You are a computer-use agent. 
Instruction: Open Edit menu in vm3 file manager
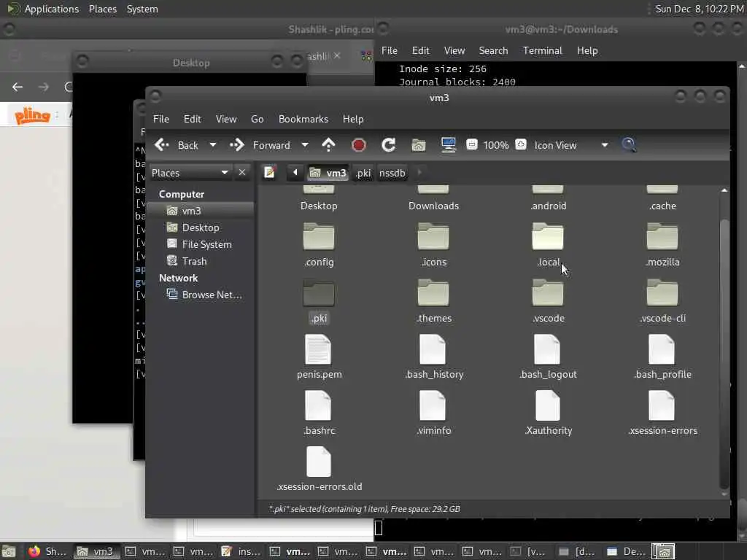click(193, 119)
